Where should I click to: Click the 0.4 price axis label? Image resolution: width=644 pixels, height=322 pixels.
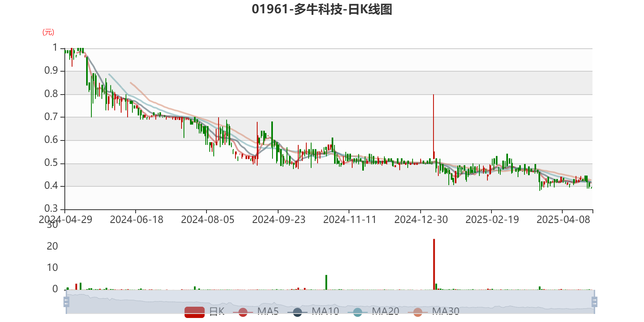(x=51, y=186)
